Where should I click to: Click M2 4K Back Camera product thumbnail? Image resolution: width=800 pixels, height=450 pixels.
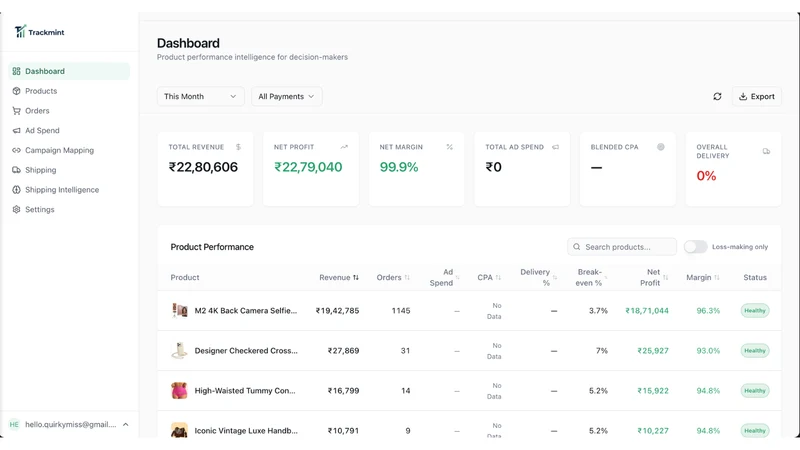179,310
